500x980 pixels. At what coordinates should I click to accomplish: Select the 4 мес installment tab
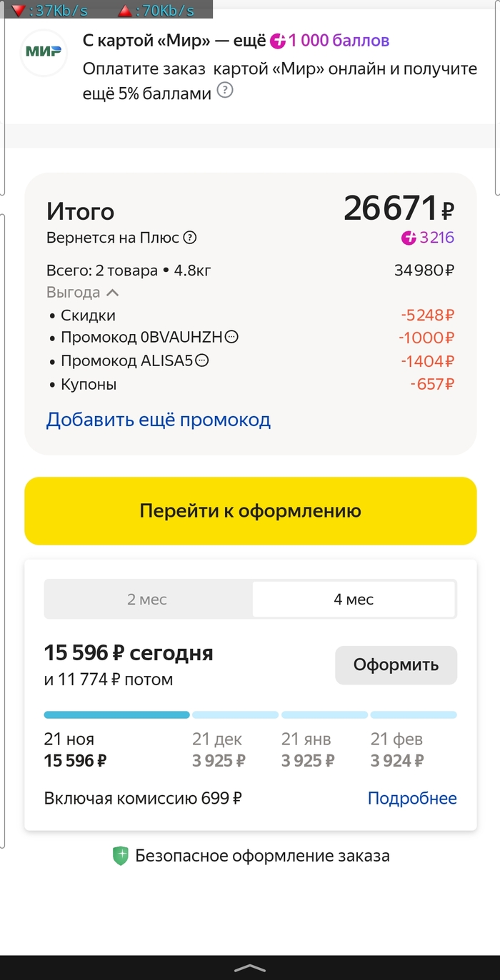354,600
